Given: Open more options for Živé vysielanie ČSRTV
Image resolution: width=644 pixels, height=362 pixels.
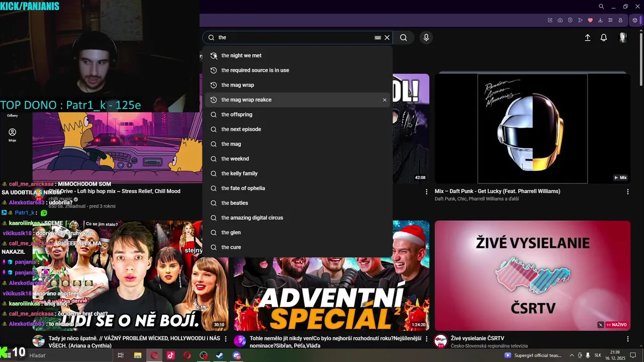Looking at the screenshot, I should click(x=627, y=338).
